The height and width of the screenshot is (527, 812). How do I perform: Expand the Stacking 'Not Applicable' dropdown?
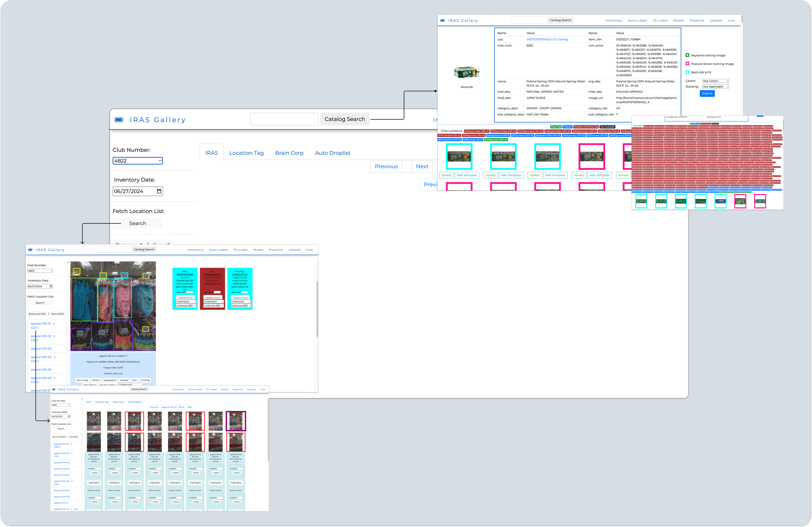715,87
